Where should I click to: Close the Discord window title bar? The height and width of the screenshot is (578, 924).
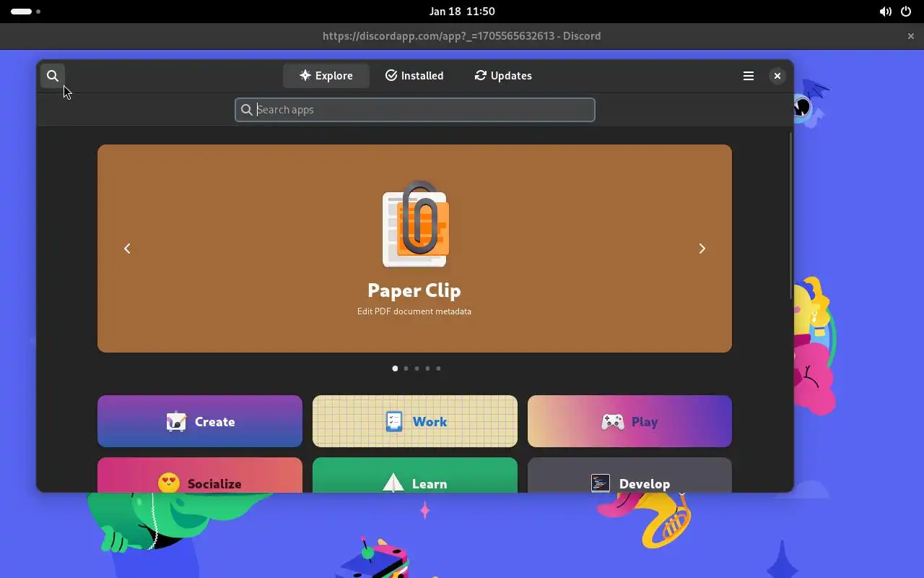911,36
